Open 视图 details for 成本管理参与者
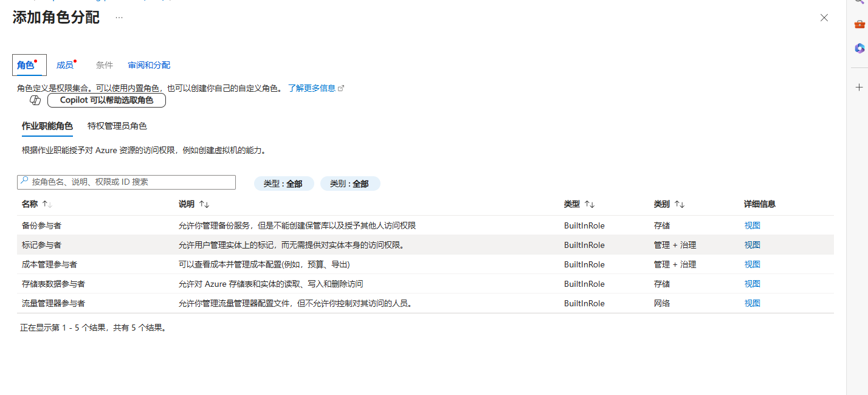Viewport: 868px width, 395px height. point(753,264)
